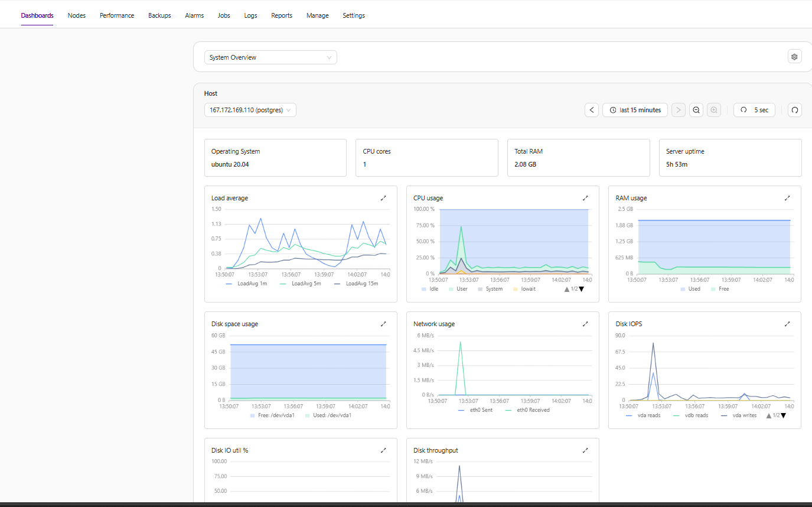Expand the RAM usage chart fullscreen
The image size is (812, 507).
pos(787,198)
